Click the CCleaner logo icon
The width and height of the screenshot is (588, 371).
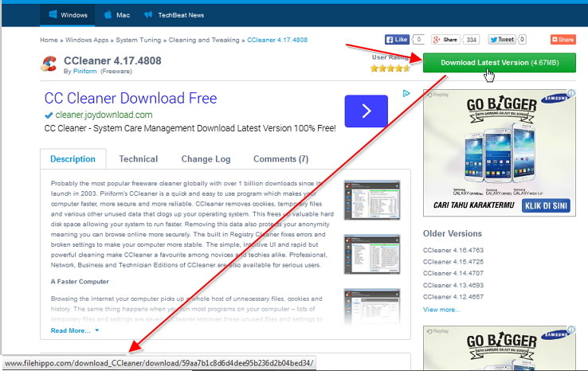click(49, 64)
